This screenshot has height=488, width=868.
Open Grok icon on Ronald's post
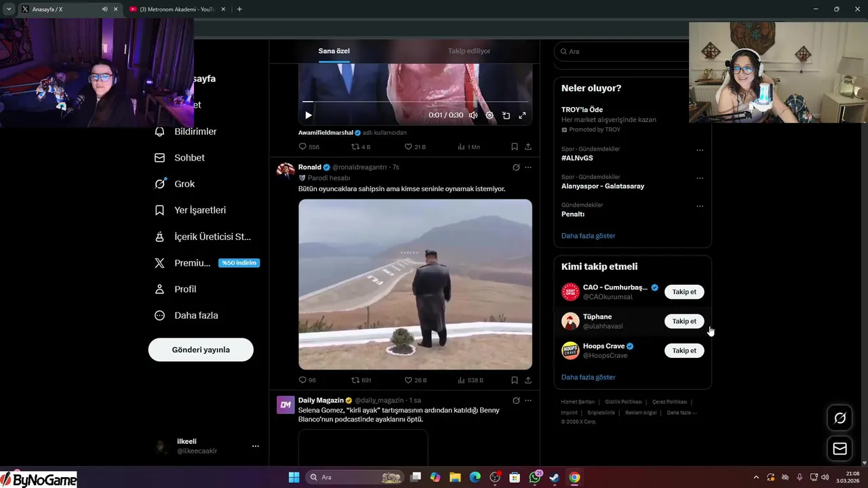click(x=516, y=167)
